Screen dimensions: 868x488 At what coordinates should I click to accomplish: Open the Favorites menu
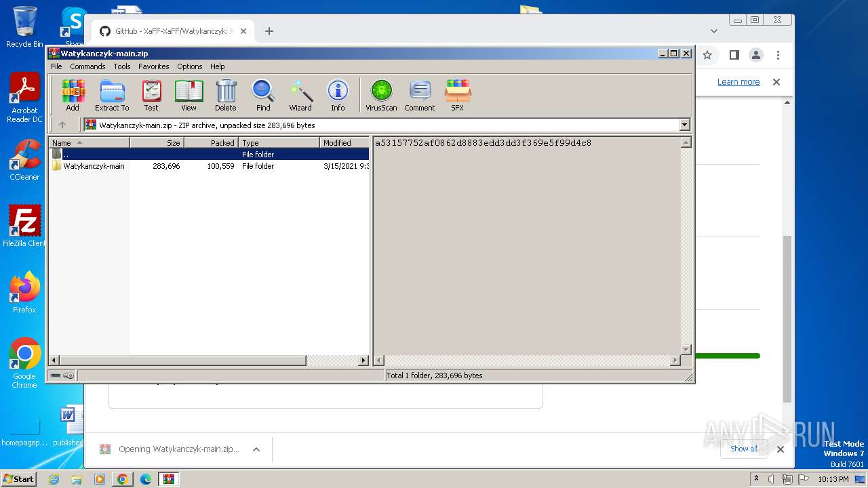coord(154,66)
